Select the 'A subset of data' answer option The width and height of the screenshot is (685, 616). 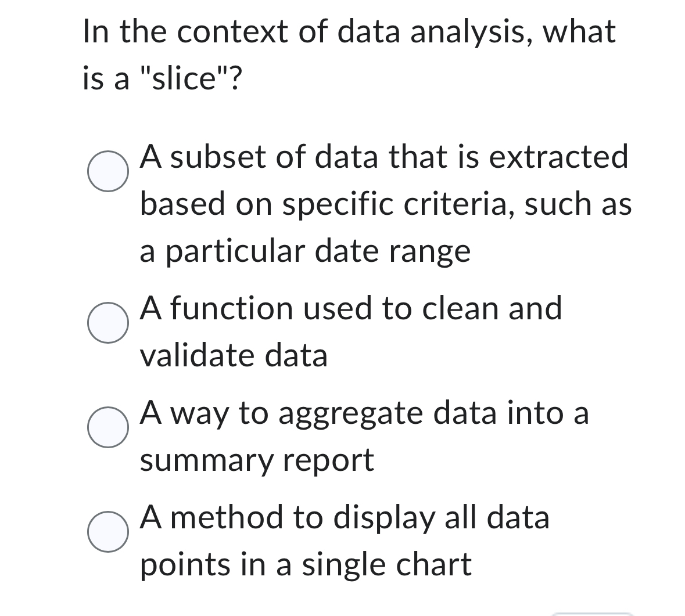383,203
